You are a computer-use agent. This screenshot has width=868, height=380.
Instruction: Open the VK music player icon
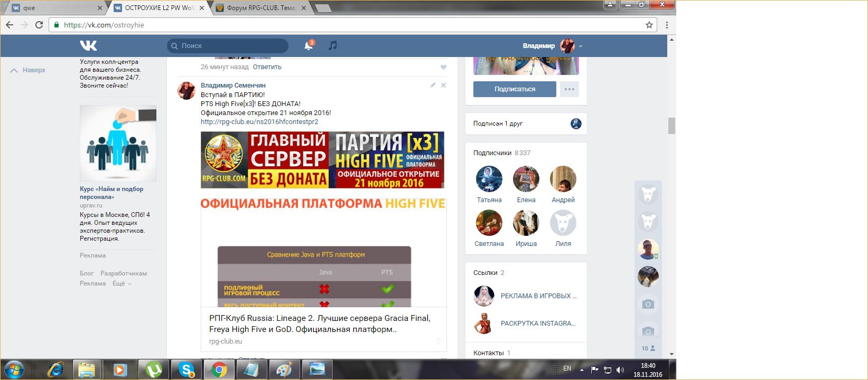(332, 46)
